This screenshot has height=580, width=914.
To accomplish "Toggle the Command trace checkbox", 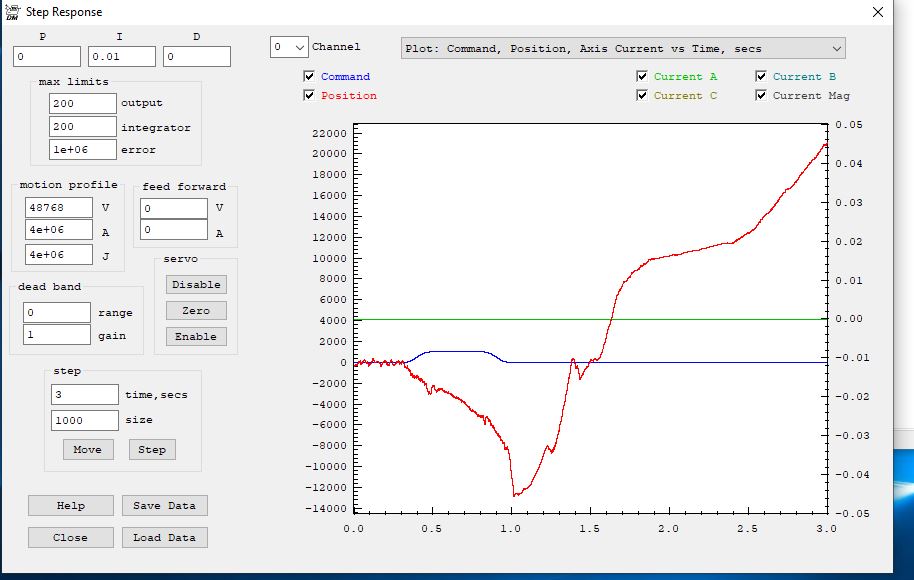I will click(309, 77).
